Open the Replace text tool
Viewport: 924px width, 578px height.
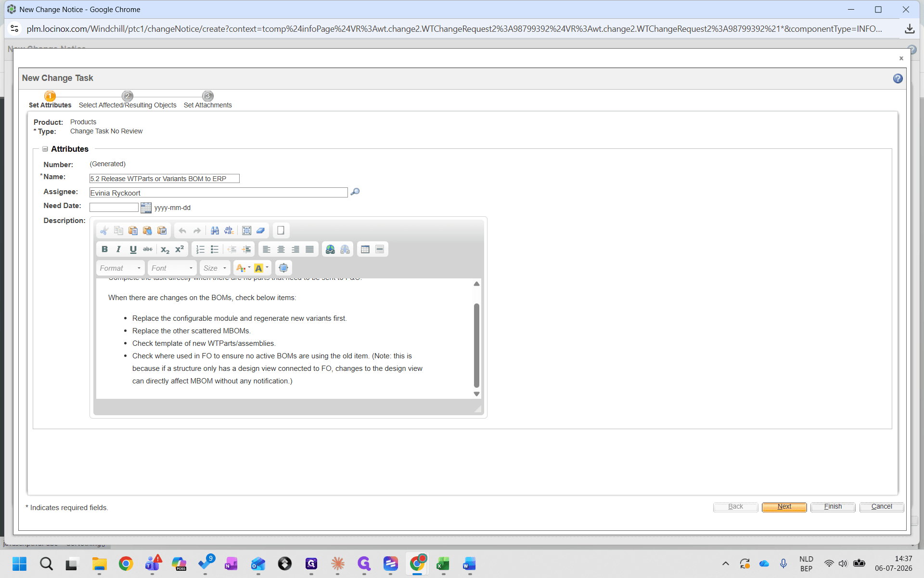229,231
